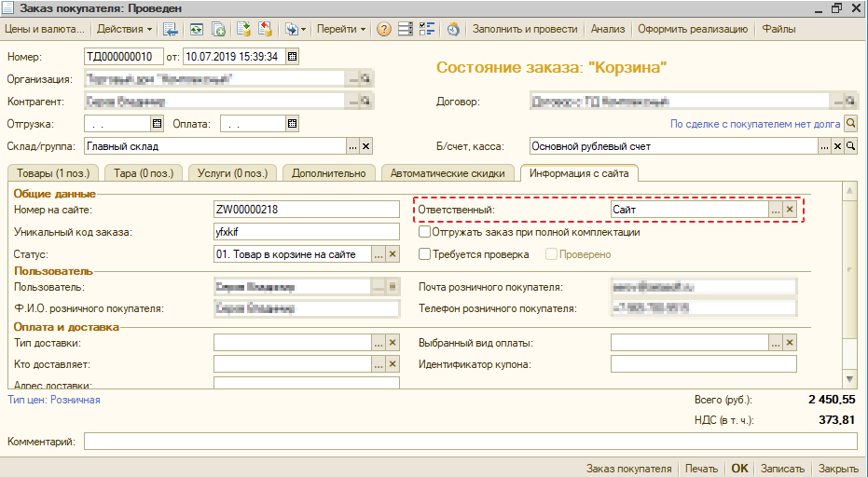Enable Требуется проверка checkbox
Image resolution: width=868 pixels, height=477 pixels.
pyautogui.click(x=424, y=254)
